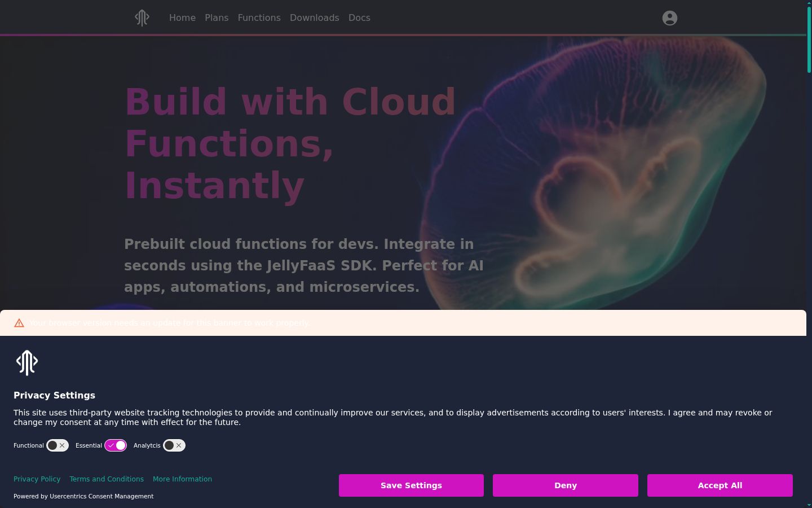Click 'Powered by Usercentrics Consent Management' text
Image resolution: width=812 pixels, height=508 pixels.
(x=83, y=496)
